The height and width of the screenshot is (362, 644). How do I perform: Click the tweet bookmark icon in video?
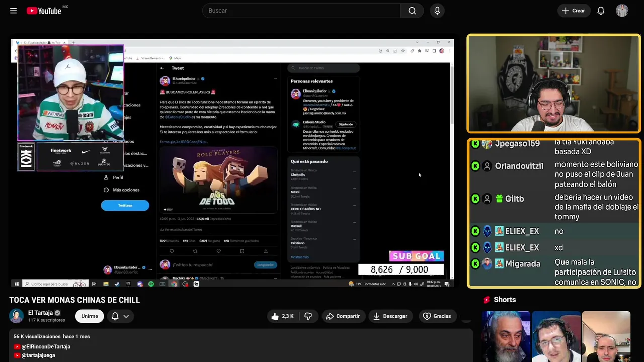tap(242, 251)
